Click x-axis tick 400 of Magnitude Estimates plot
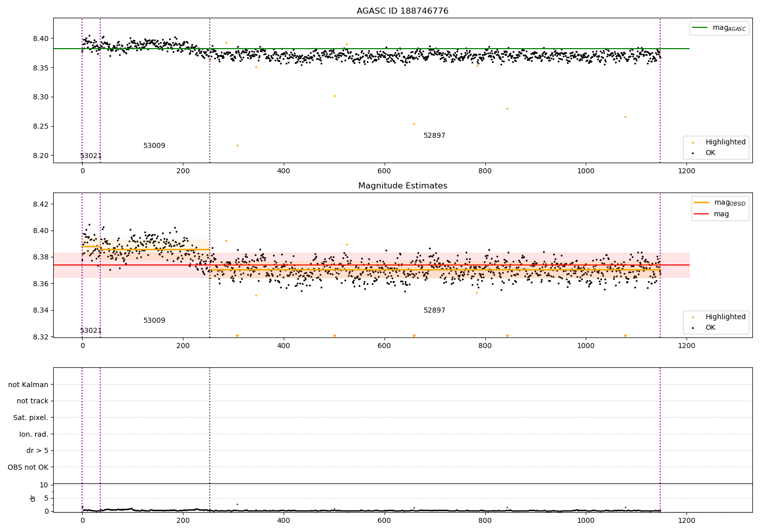Screen dimensions: 760x532 [284, 346]
